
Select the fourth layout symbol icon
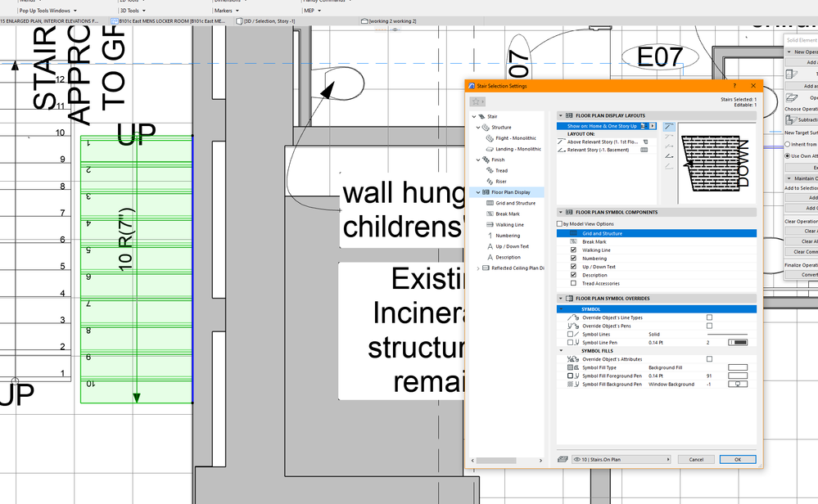[668, 156]
